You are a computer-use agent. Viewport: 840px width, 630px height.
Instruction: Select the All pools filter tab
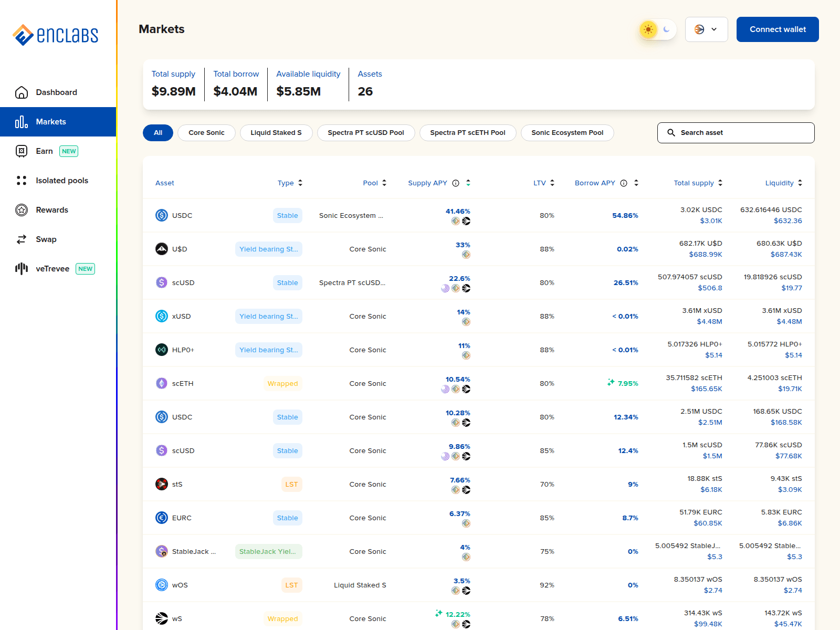pos(158,133)
